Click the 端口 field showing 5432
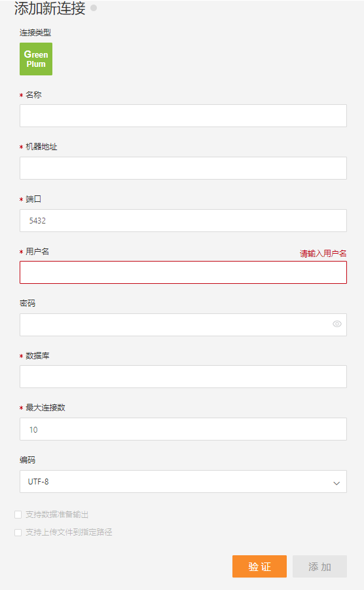 pos(183,220)
